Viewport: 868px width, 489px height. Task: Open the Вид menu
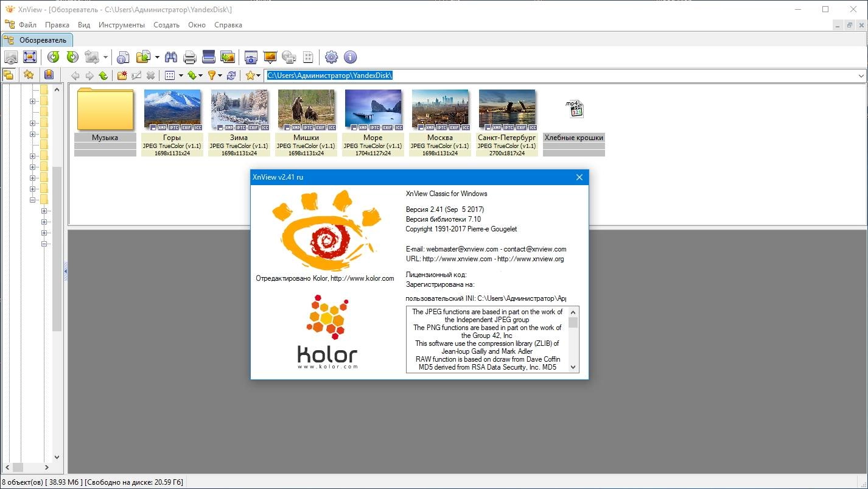pyautogui.click(x=84, y=25)
